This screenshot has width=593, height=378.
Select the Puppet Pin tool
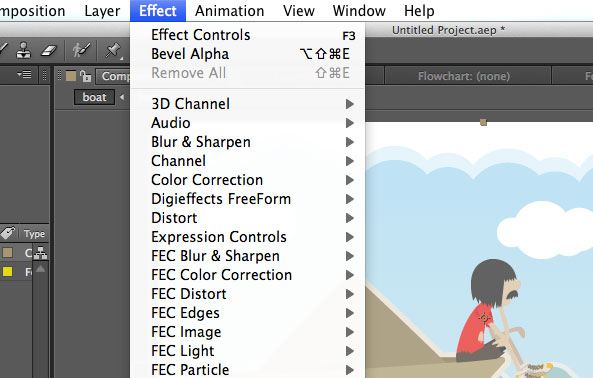[x=113, y=50]
